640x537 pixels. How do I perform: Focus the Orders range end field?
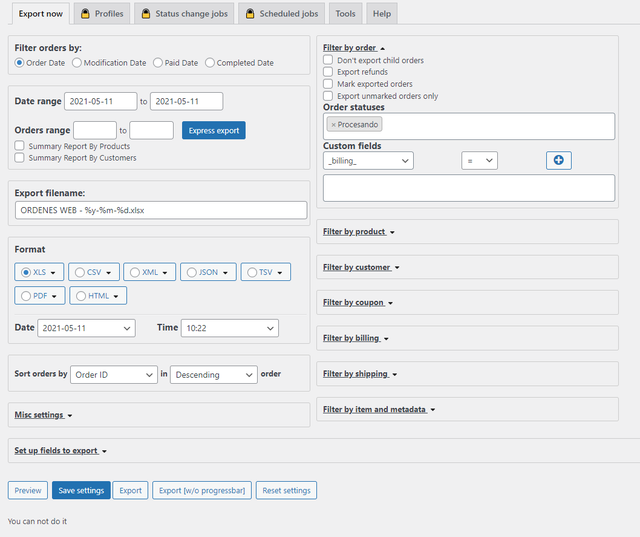tap(151, 131)
